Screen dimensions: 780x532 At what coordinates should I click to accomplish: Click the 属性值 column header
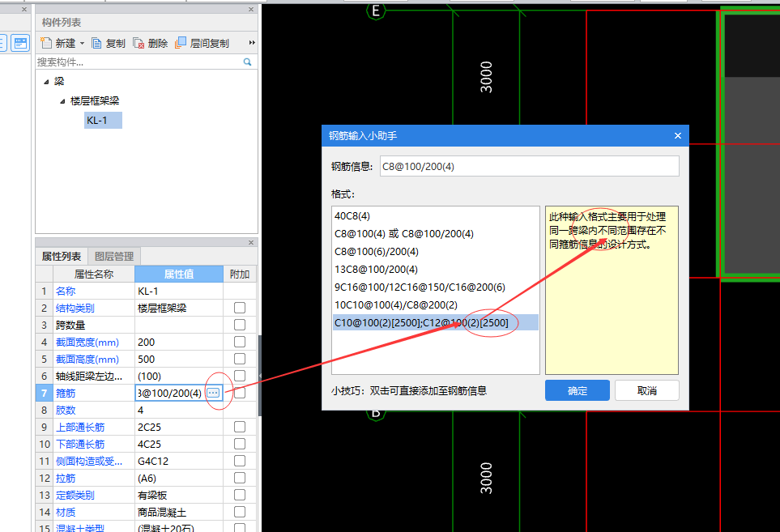click(179, 274)
